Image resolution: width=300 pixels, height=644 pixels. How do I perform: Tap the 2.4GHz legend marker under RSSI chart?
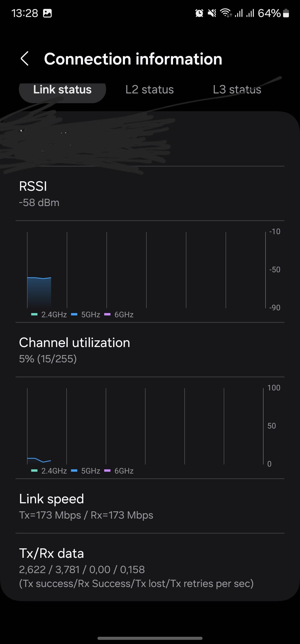(x=34, y=314)
